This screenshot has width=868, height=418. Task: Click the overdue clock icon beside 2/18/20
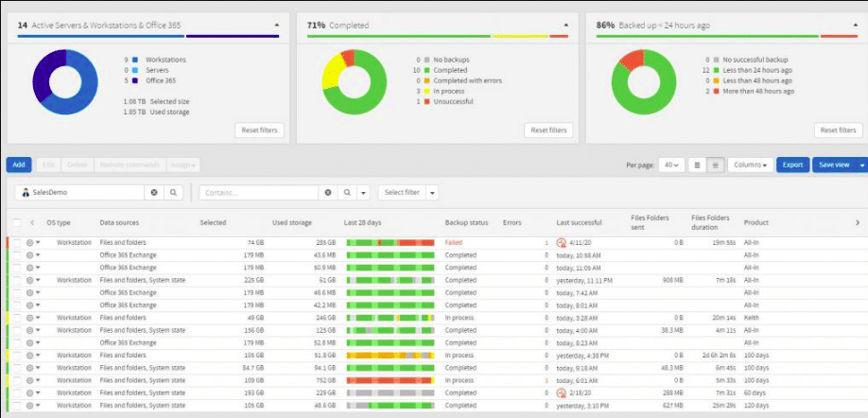tap(562, 393)
